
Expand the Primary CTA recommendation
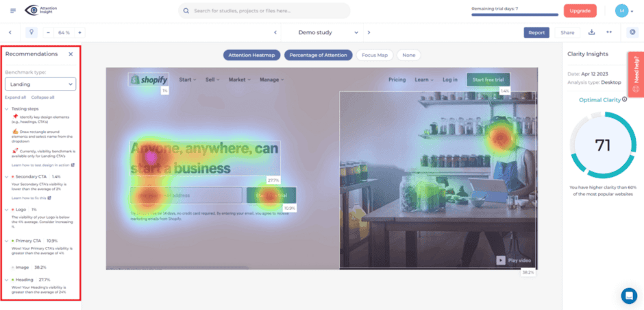(7, 241)
